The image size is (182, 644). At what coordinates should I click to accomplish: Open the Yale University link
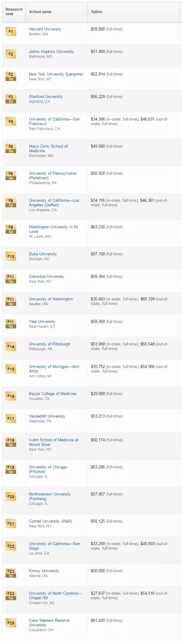tap(42, 322)
